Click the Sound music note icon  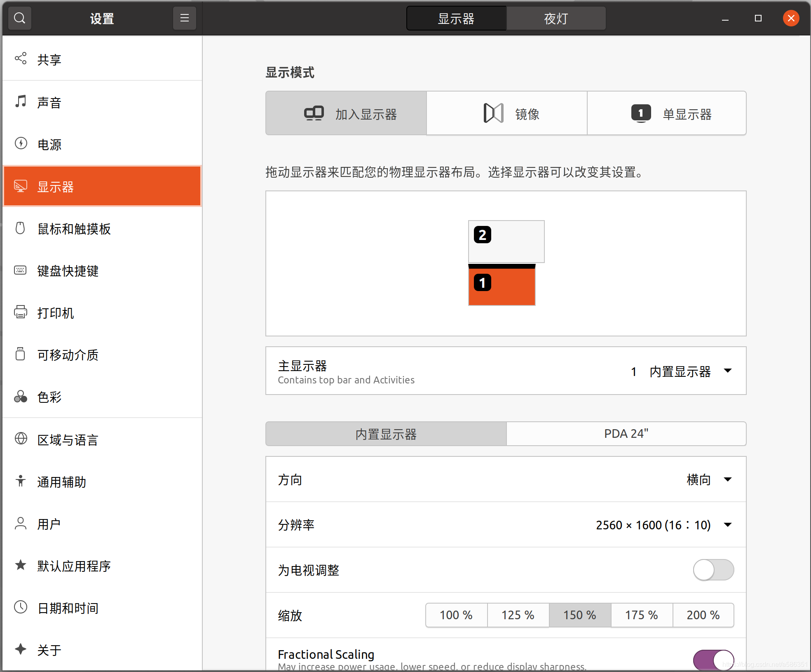click(21, 101)
